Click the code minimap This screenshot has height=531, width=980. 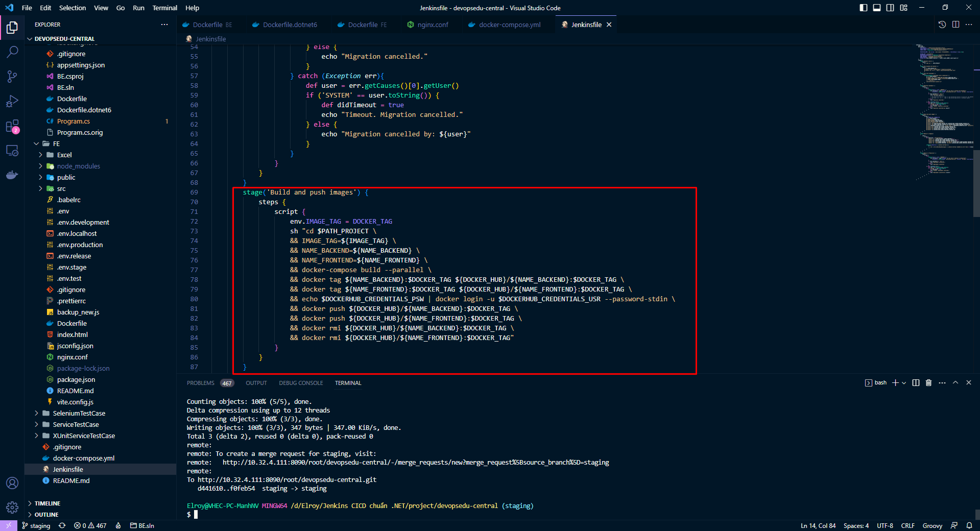[944, 112]
